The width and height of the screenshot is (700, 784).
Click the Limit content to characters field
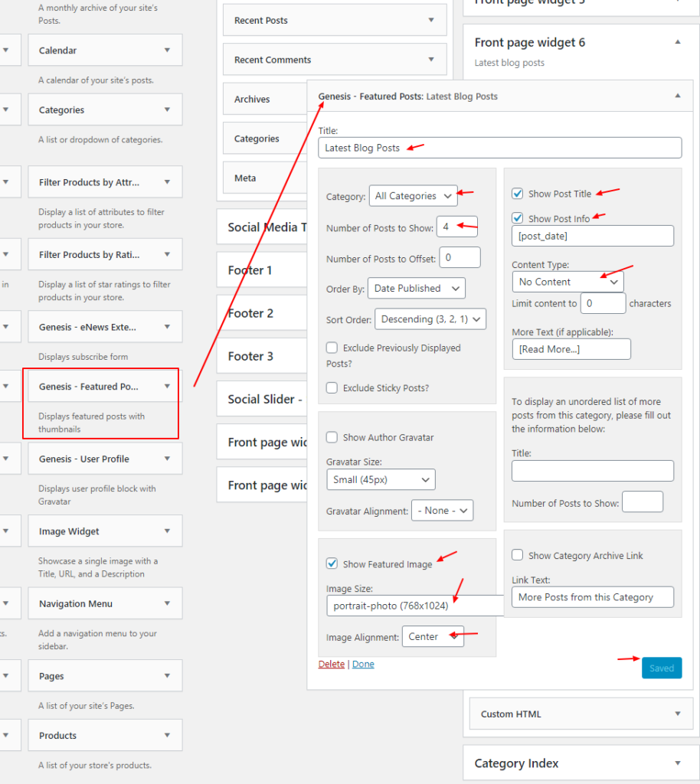tap(603, 303)
